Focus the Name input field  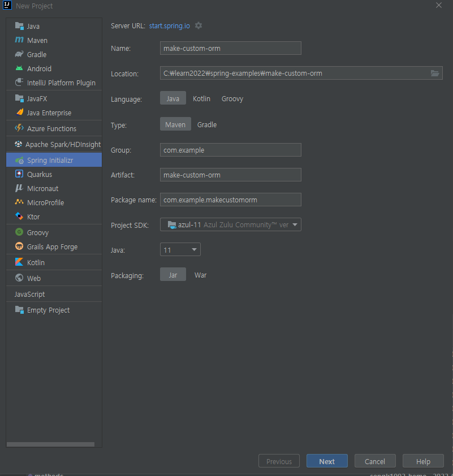230,48
